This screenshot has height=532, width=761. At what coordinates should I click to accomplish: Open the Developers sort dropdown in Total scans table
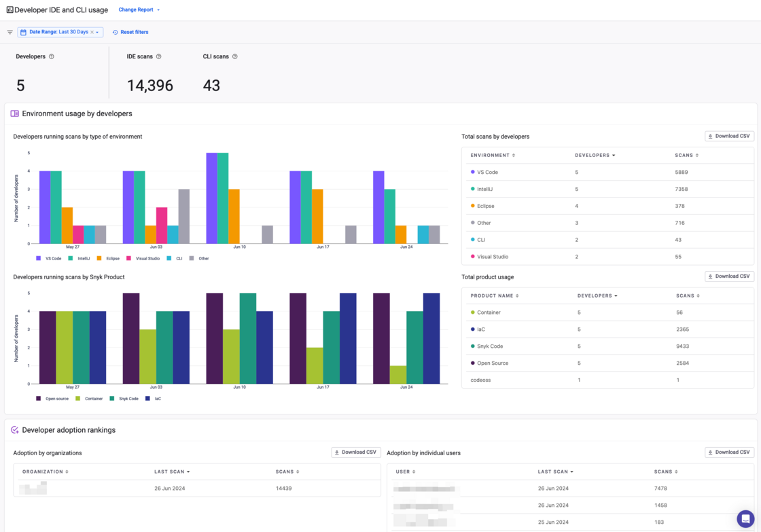click(595, 155)
